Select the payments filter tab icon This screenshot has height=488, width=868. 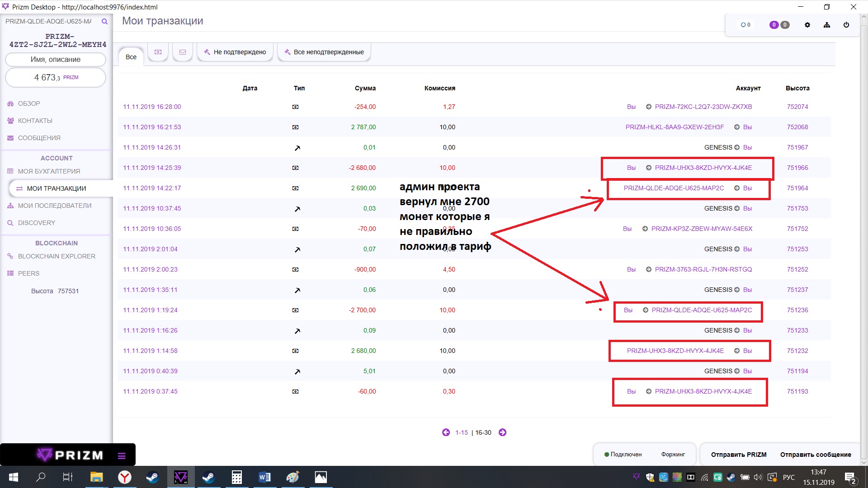[158, 52]
